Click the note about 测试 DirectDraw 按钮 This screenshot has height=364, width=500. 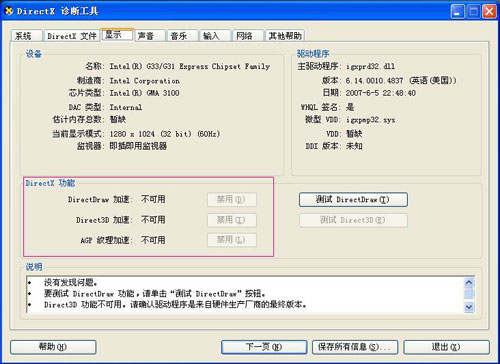[155, 294]
